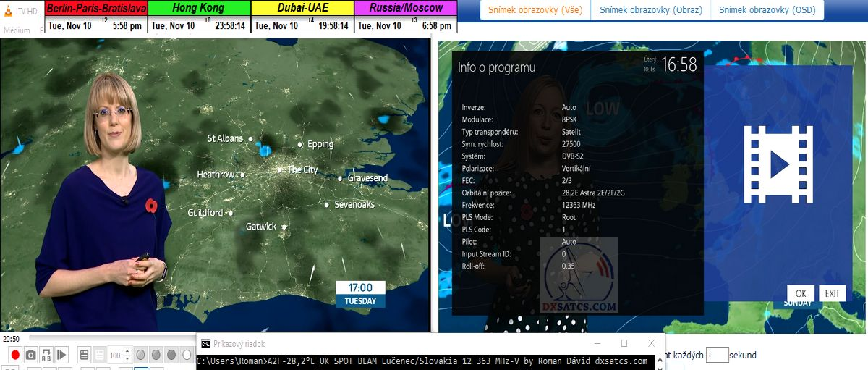This screenshot has height=370, width=868.
Task: Select the Snímek obrazovky (Obraz) tab
Action: click(650, 10)
